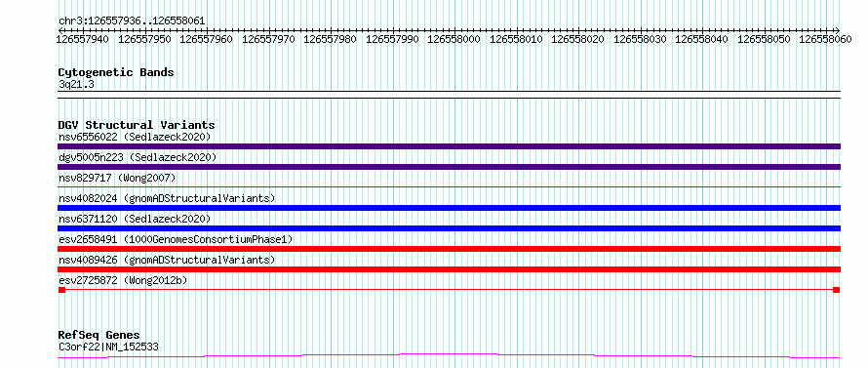Screen dimensions: 868x368
Task: Open variant nsv4082024 (gnomADStructuralVariants) label
Action: point(167,198)
